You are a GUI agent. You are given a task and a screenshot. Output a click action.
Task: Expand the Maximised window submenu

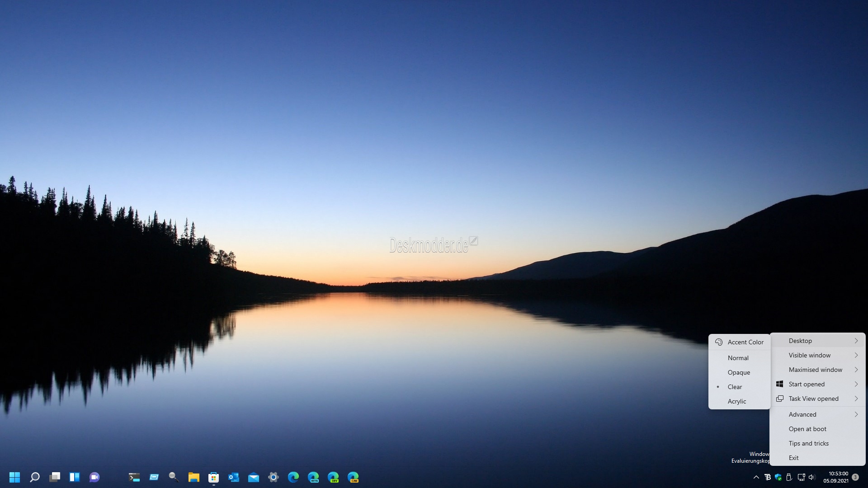tap(817, 370)
